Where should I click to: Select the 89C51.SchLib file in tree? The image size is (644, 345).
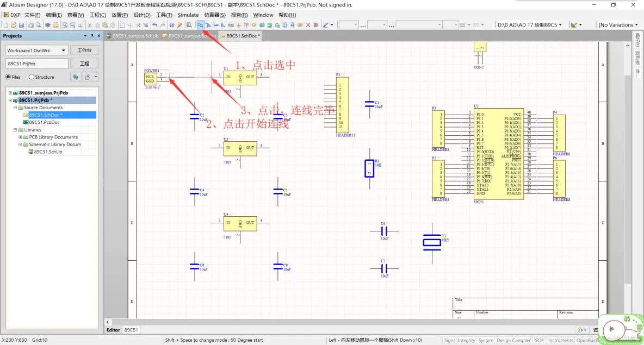click(x=48, y=152)
